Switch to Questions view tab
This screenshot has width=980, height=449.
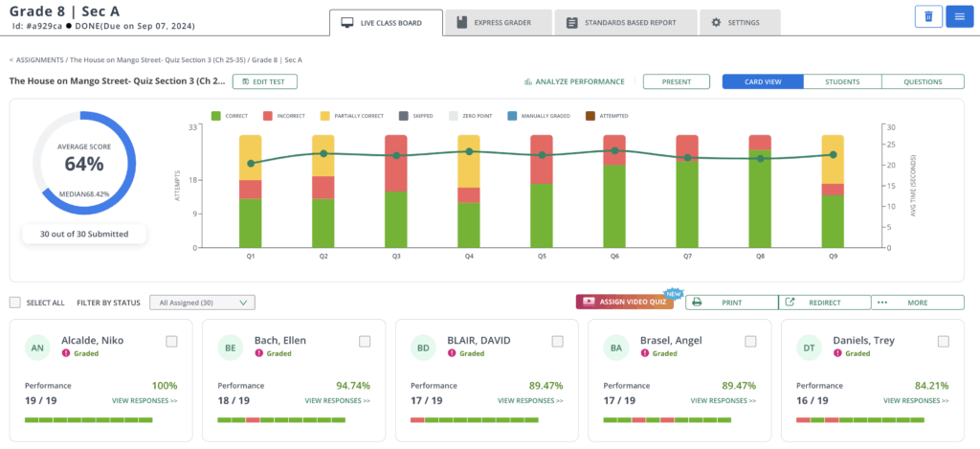point(924,82)
